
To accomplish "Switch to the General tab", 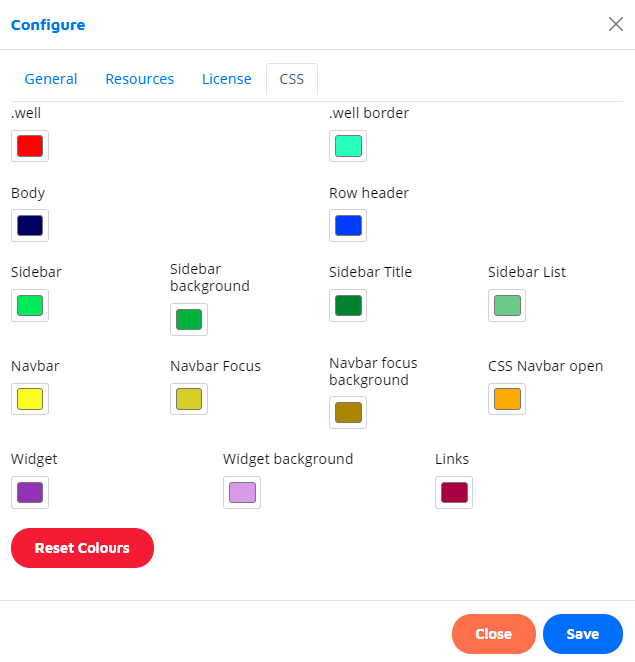I will click(51, 79).
